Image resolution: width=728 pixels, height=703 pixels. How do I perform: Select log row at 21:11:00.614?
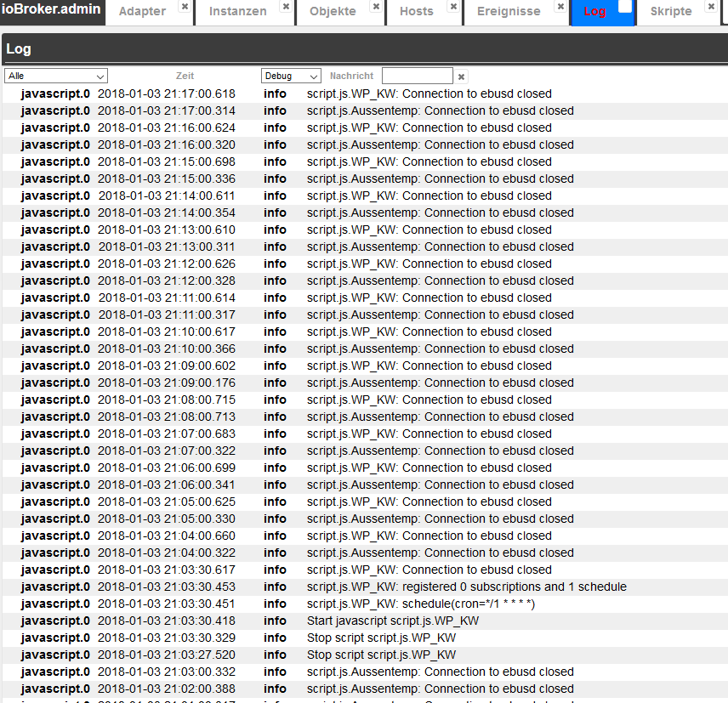click(x=364, y=298)
